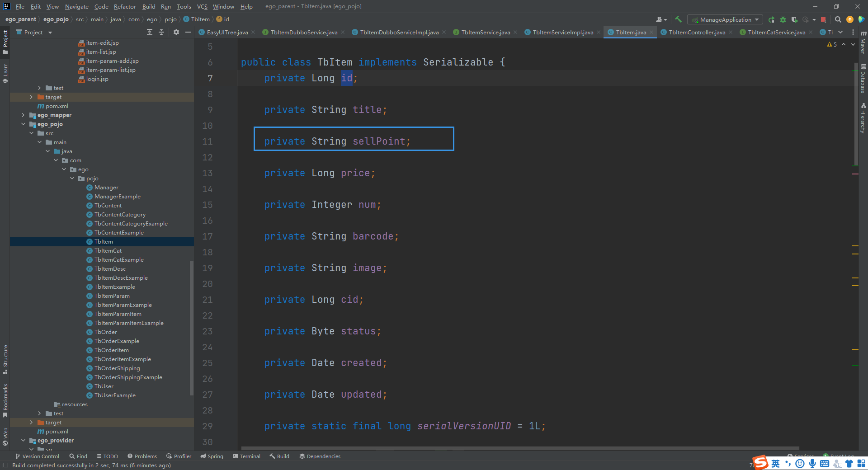Click the bottom-left tool window toggle square

click(5, 465)
